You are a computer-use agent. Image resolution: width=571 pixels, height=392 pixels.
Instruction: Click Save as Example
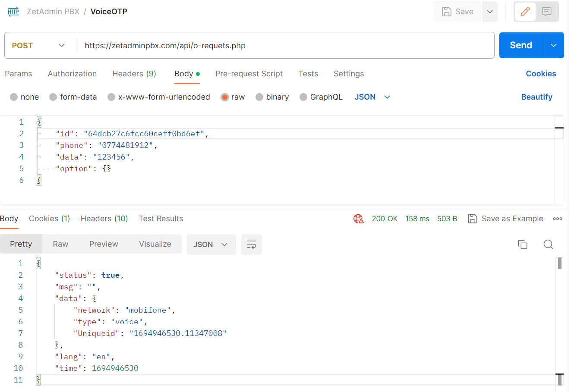[x=506, y=219]
